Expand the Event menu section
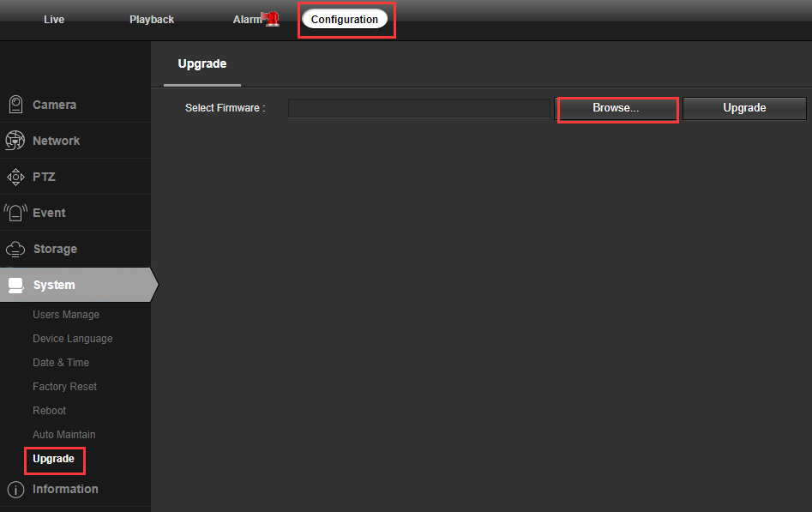This screenshot has width=812, height=512. (x=75, y=213)
